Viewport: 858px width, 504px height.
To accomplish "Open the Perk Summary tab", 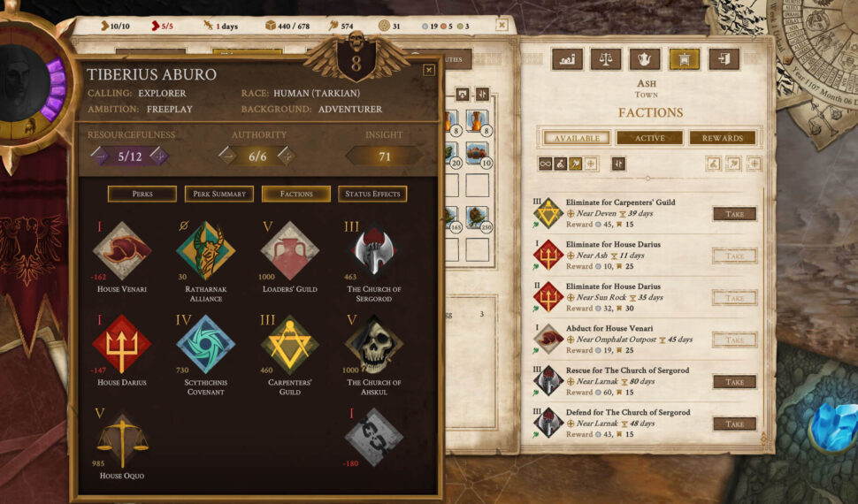I will click(218, 194).
